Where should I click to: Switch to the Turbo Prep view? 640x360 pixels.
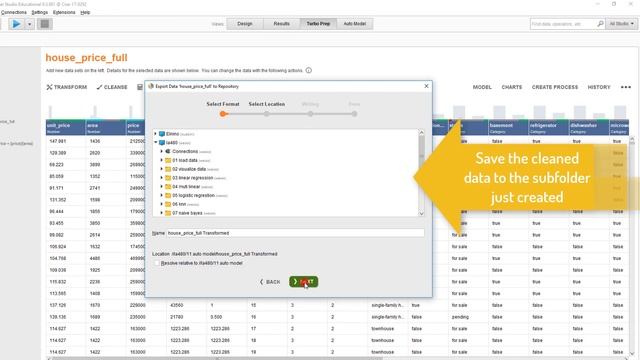pos(318,24)
